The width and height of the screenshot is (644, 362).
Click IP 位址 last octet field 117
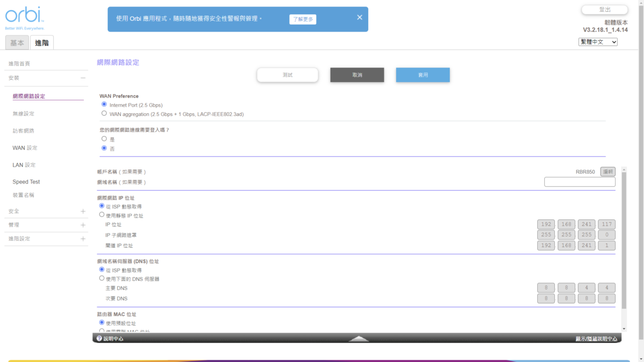point(607,225)
